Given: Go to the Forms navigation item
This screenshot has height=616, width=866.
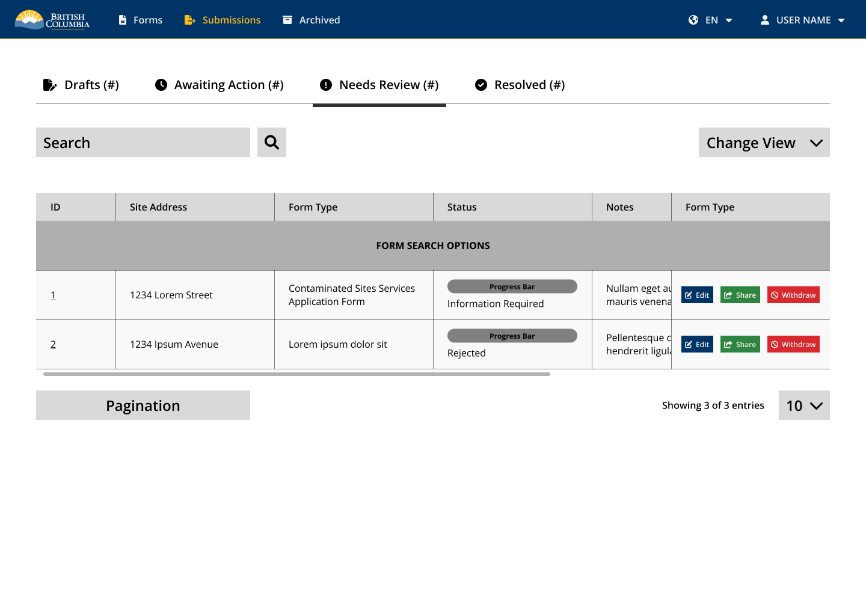Looking at the screenshot, I should (x=141, y=20).
